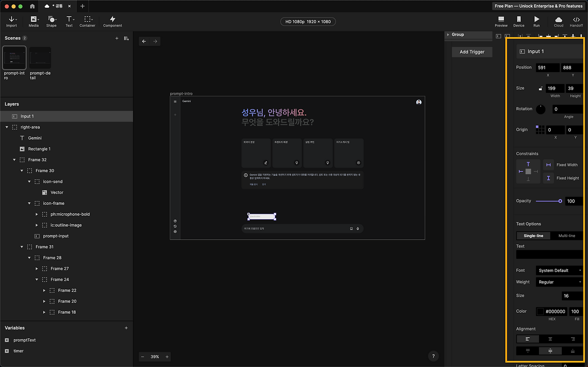The width and height of the screenshot is (588, 367).
Task: Align text to the right
Action: (572, 339)
